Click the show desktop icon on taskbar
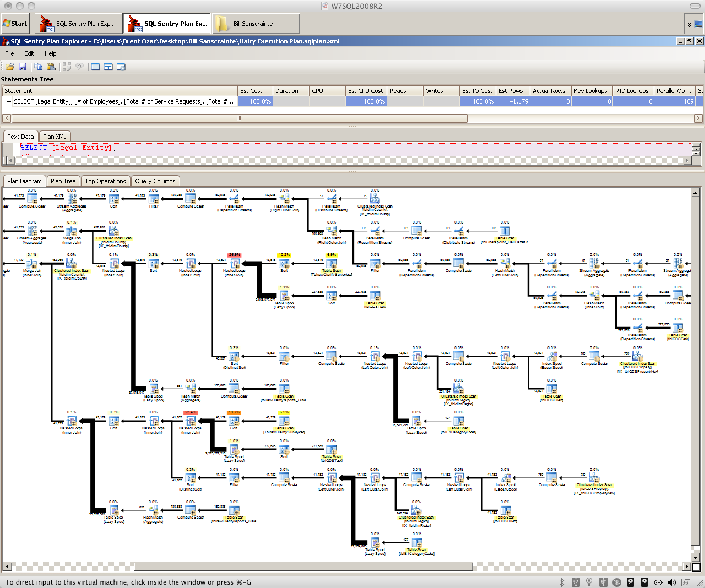 tap(698, 24)
